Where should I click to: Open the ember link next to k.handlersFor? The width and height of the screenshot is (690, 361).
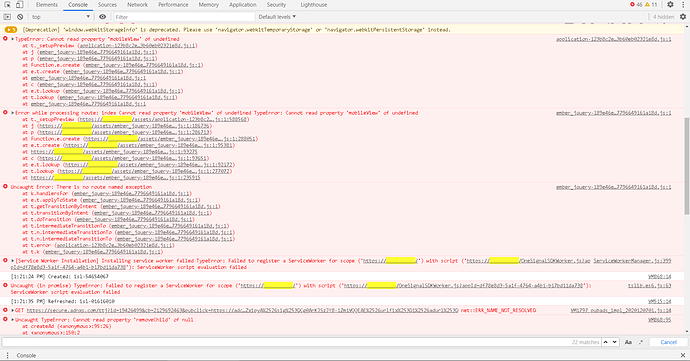click(x=132, y=194)
